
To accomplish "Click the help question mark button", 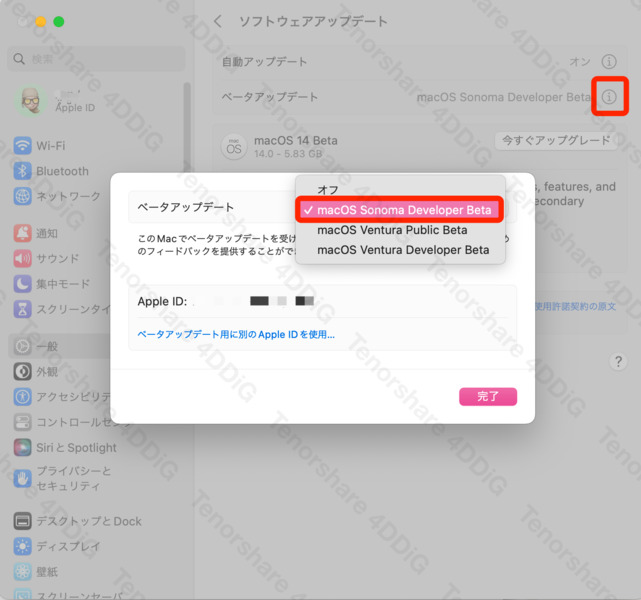I will click(x=618, y=362).
